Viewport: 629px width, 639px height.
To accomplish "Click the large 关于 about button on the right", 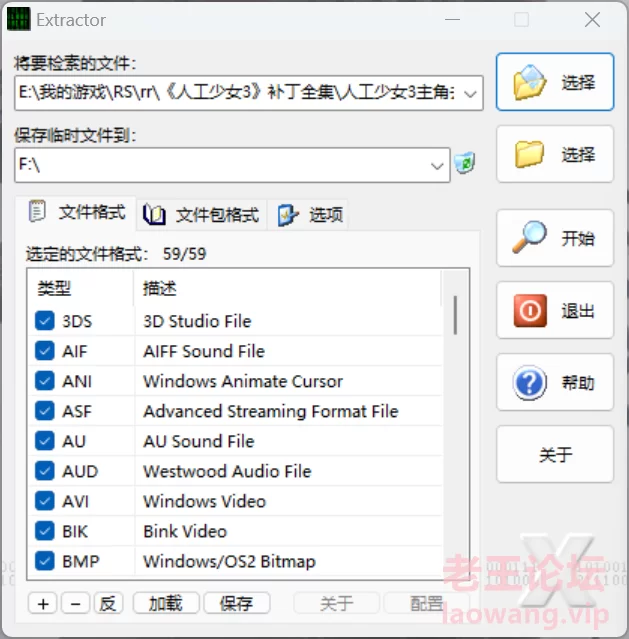I will click(x=555, y=454).
